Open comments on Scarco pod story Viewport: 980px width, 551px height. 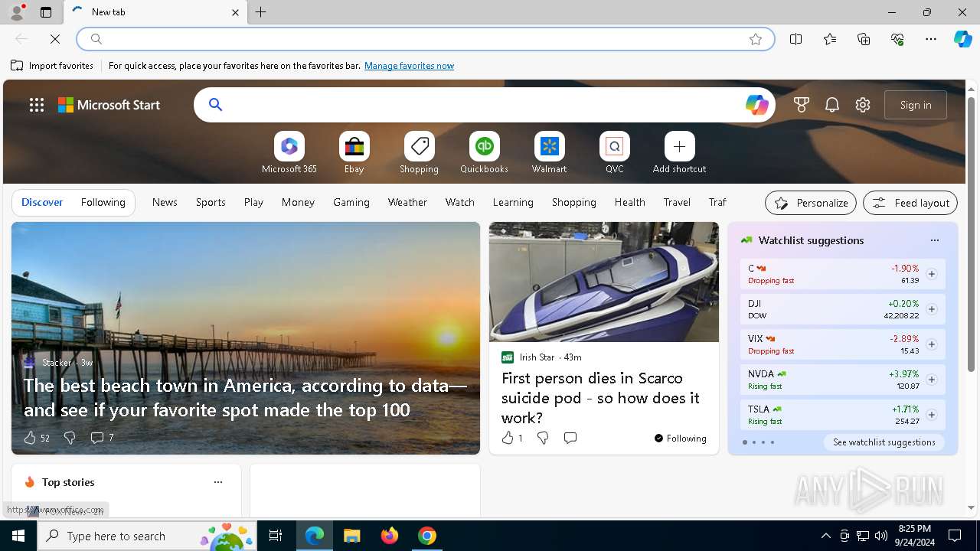click(x=570, y=438)
